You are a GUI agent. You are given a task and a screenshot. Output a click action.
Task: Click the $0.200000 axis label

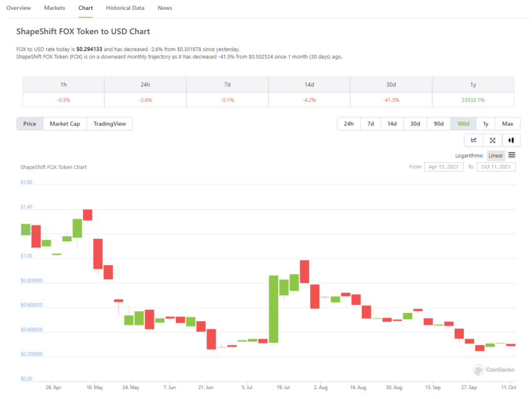(32, 354)
